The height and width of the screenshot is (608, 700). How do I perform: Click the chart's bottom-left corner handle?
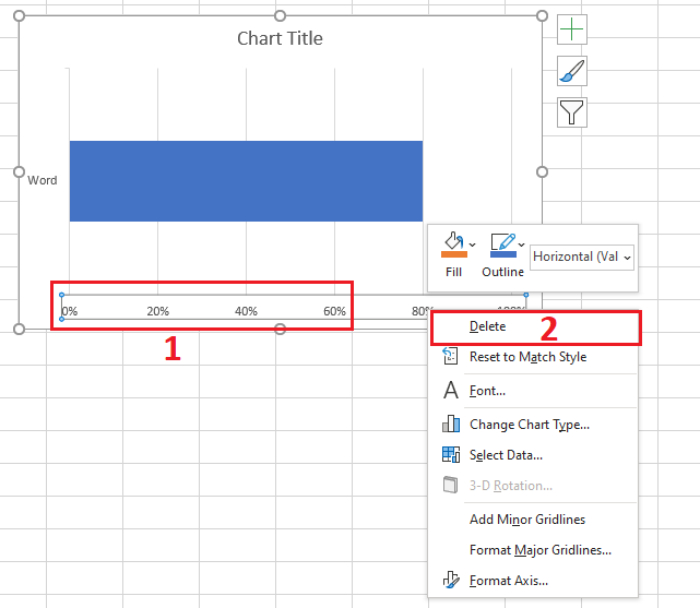[19, 329]
